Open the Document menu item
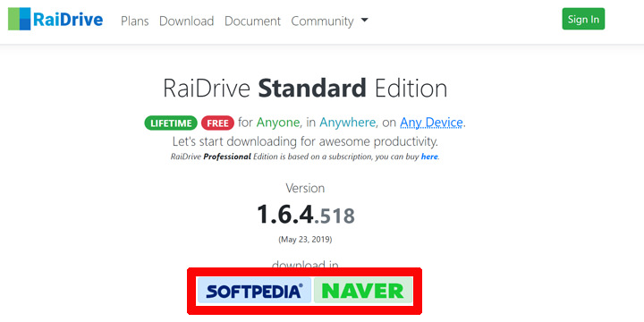The width and height of the screenshot is (644, 322). click(x=252, y=21)
